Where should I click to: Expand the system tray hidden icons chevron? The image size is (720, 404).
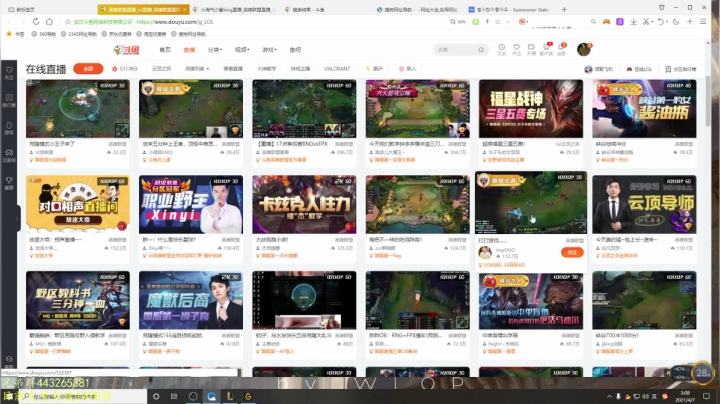click(x=609, y=396)
